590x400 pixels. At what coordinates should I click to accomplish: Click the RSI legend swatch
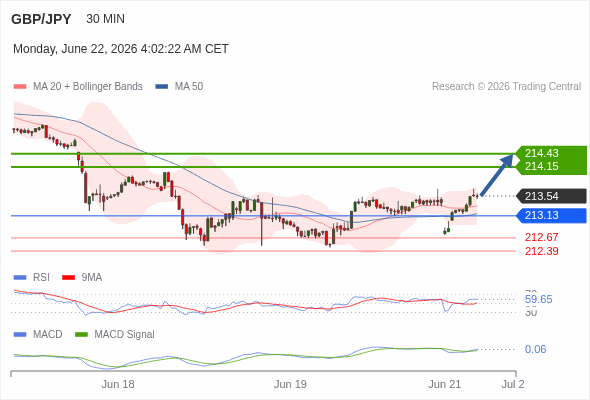(20, 278)
